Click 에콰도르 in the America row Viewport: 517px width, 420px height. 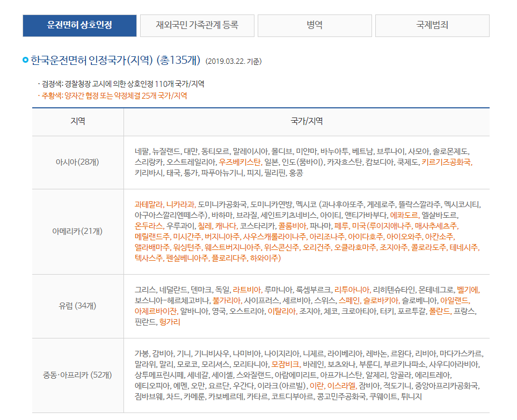point(404,216)
